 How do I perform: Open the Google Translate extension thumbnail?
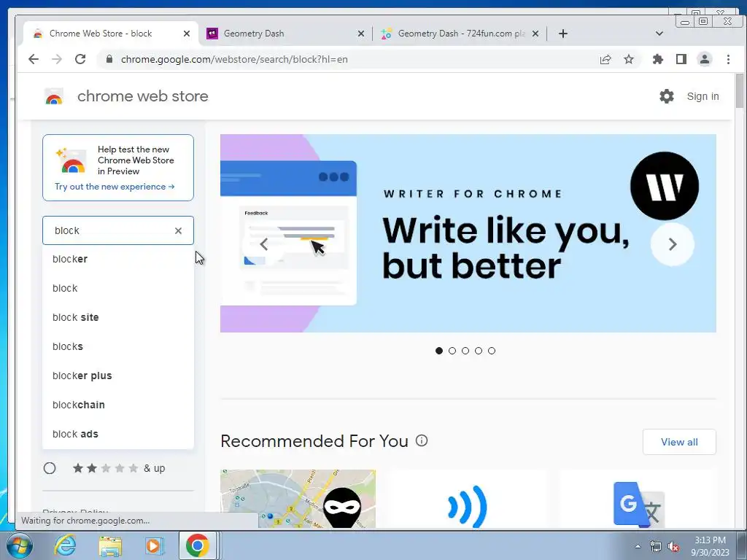[x=638, y=499]
